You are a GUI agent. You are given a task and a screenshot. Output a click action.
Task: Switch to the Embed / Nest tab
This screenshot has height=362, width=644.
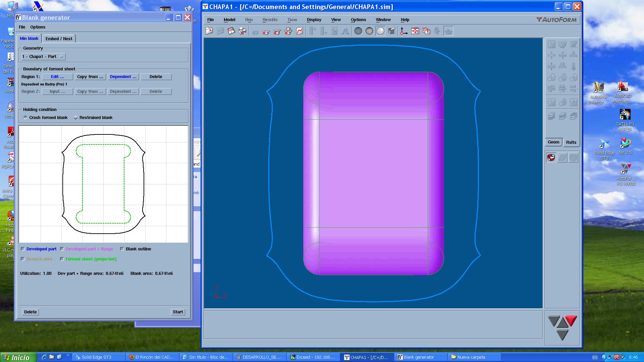(59, 39)
